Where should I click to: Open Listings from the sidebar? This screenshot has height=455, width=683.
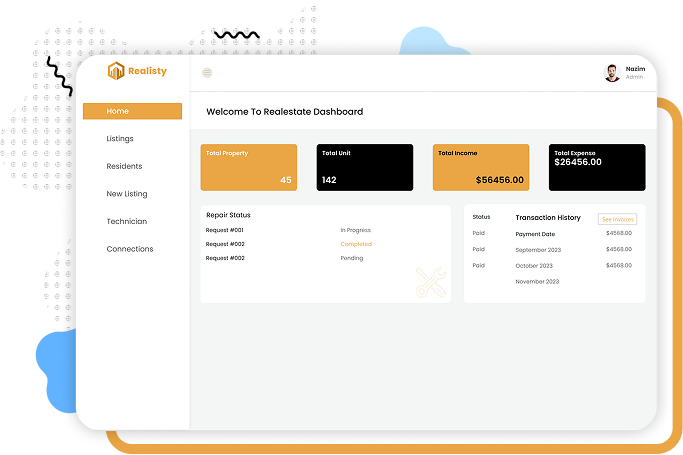click(120, 139)
